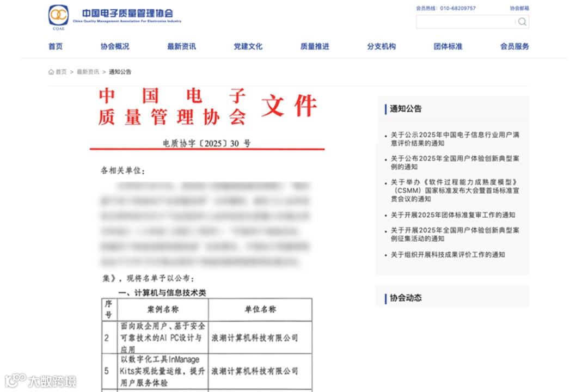
Task: Open the CSMM 国家标准发布大会 notice
Action: point(455,190)
